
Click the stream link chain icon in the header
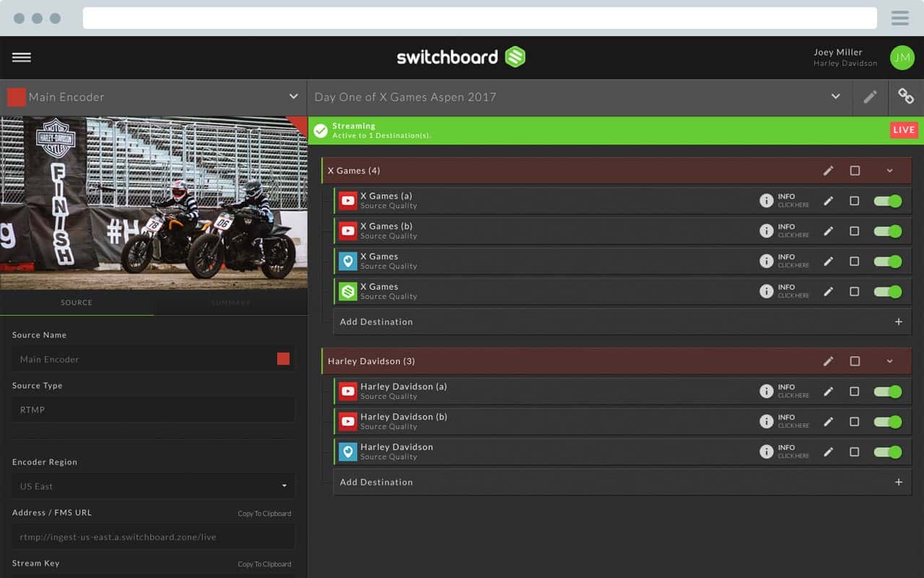point(906,96)
